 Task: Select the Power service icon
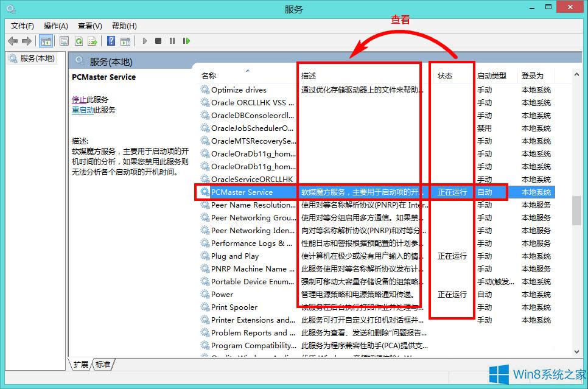coord(205,294)
